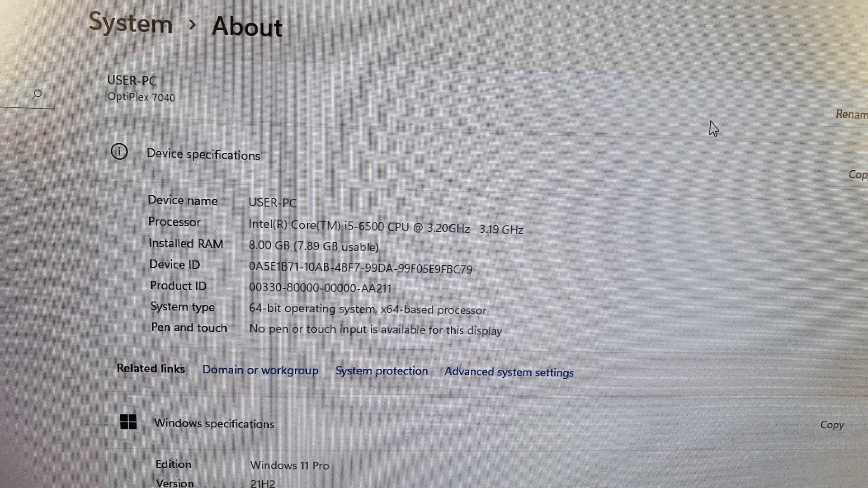
Task: Click the Windows 11 Pro edition text
Action: pos(289,465)
